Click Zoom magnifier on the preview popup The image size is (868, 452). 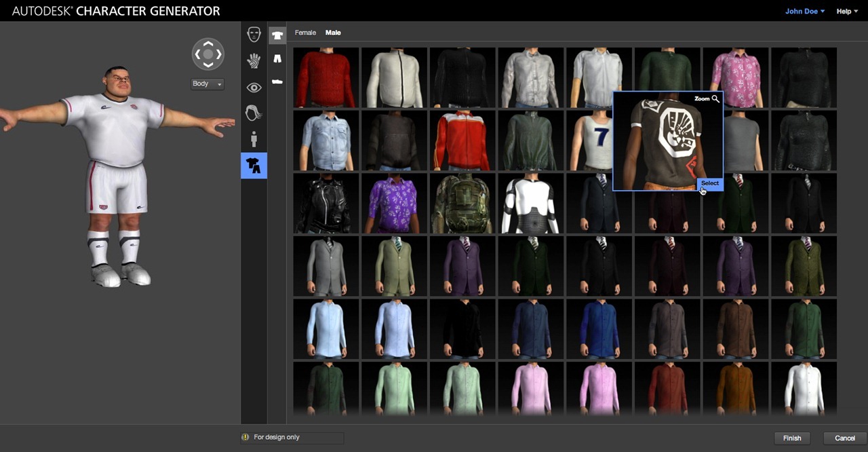[707, 99]
